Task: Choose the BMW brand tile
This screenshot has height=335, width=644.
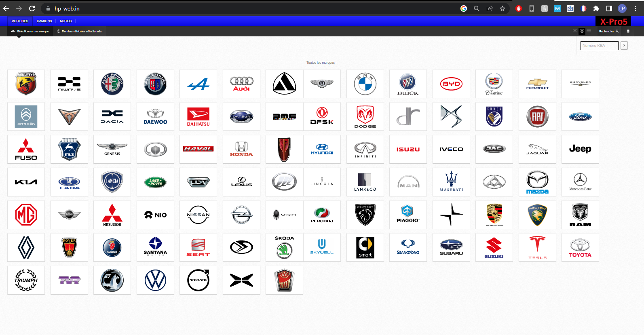Action: coord(365,84)
